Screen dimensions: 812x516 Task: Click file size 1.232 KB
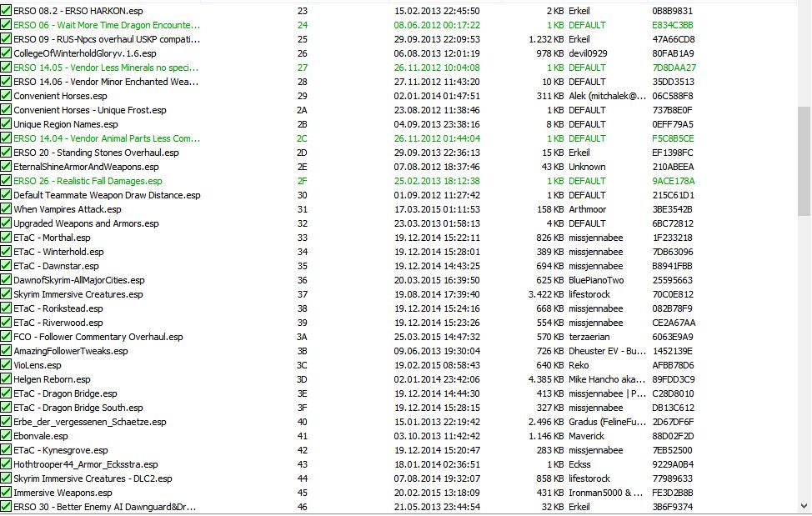click(x=546, y=39)
